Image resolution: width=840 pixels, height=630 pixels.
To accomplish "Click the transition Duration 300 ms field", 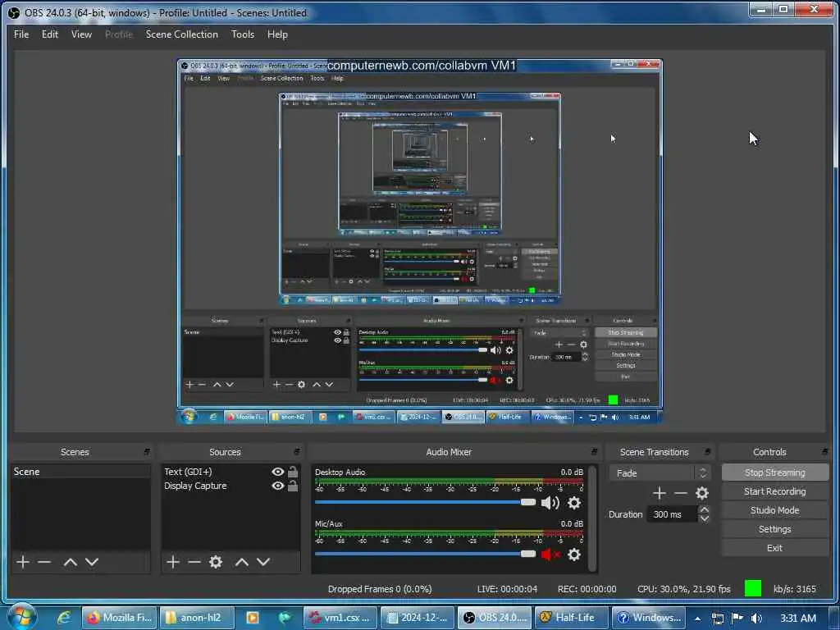I will click(x=673, y=514).
